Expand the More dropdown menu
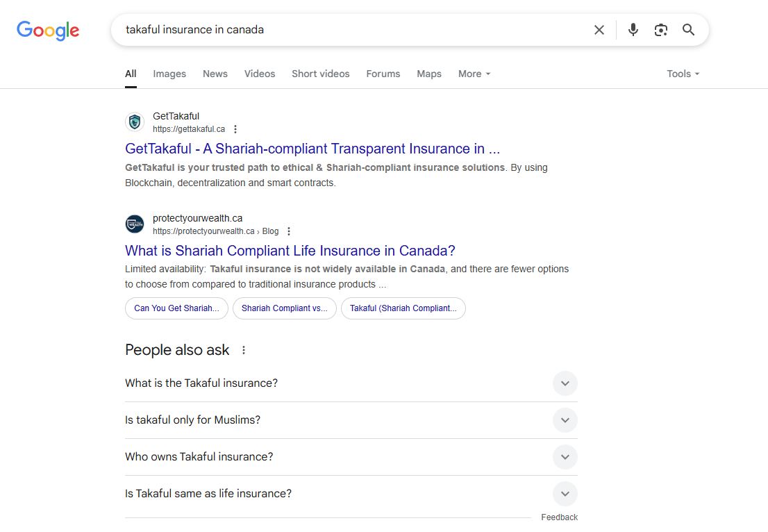 (474, 74)
